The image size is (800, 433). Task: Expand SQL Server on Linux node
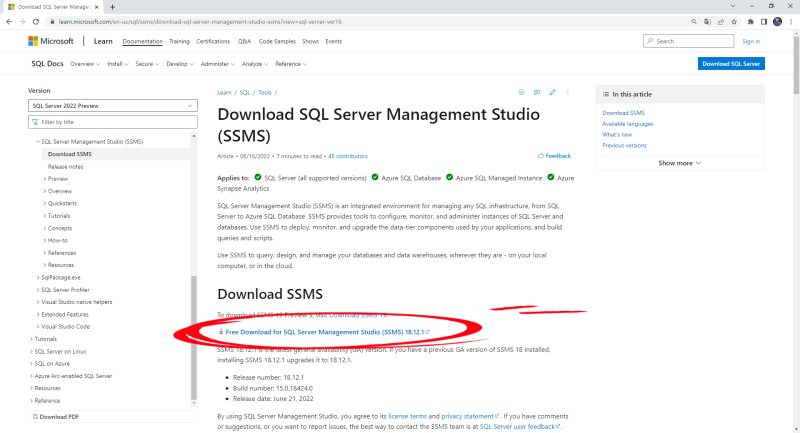tap(31, 351)
